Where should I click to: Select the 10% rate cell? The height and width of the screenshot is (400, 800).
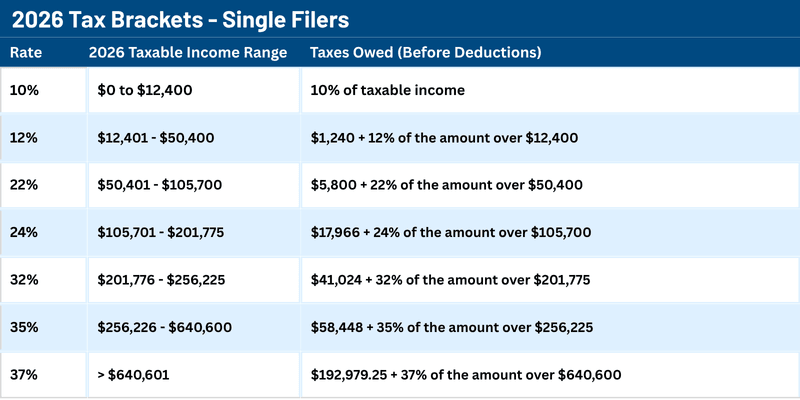tap(24, 90)
